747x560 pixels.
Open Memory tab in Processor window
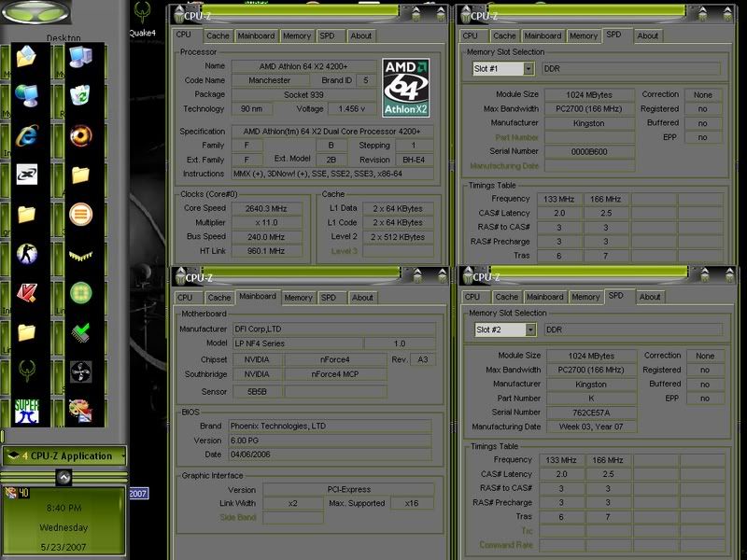coord(296,35)
